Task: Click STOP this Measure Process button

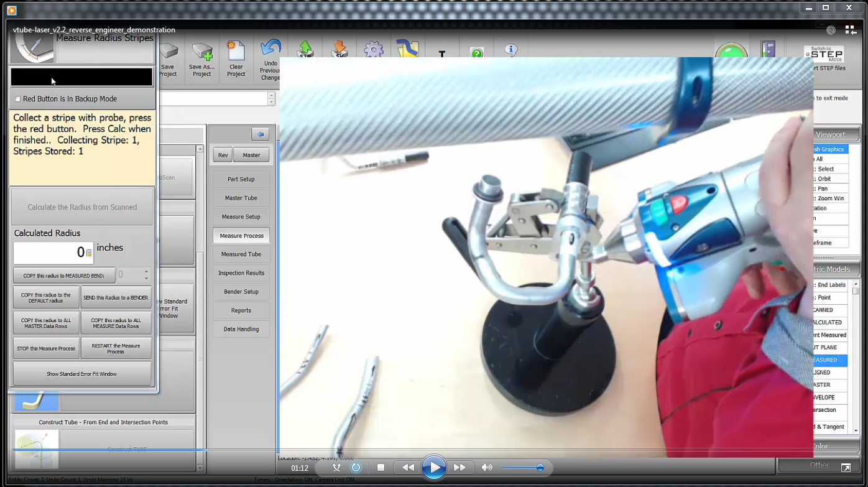Action: (46, 349)
